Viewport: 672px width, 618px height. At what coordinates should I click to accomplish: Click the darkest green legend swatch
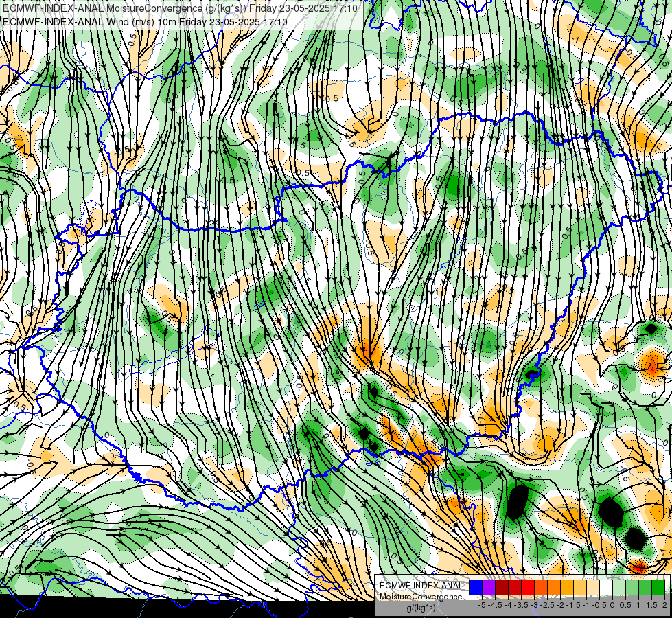click(x=658, y=588)
